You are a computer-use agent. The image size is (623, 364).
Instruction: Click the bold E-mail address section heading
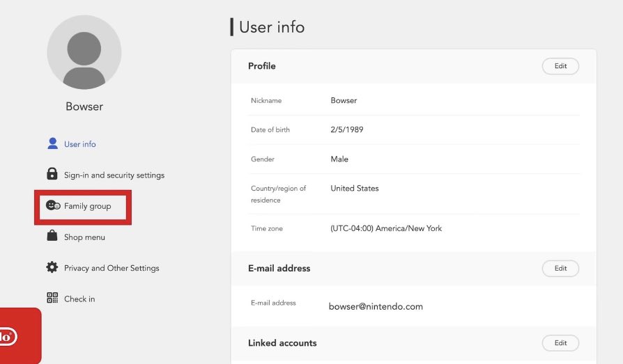pyautogui.click(x=279, y=269)
